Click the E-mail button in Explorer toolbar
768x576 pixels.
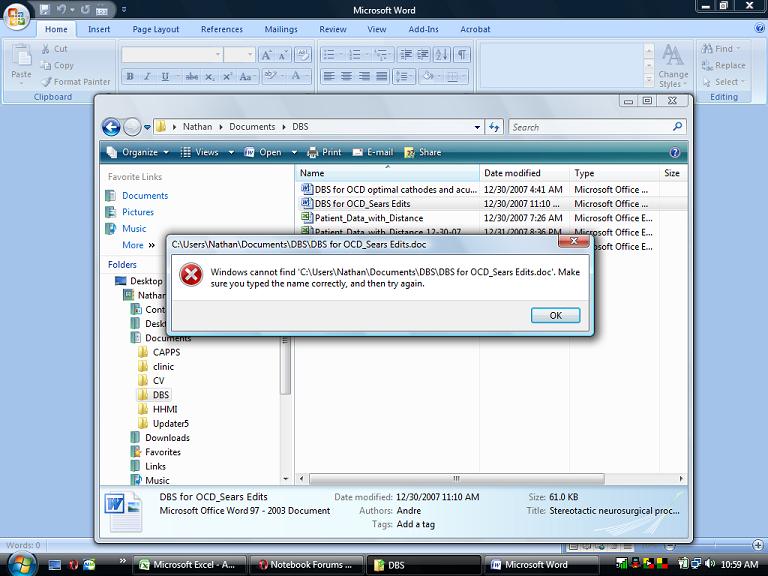point(373,152)
